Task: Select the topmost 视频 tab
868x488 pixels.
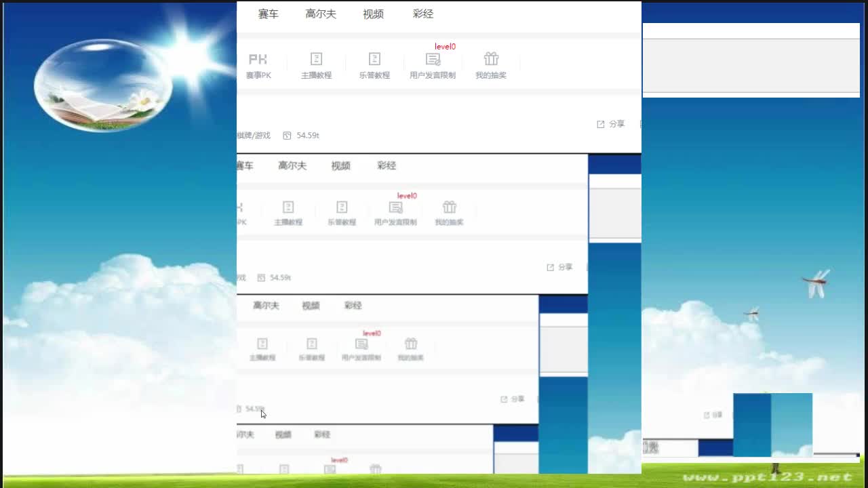Action: tap(373, 14)
